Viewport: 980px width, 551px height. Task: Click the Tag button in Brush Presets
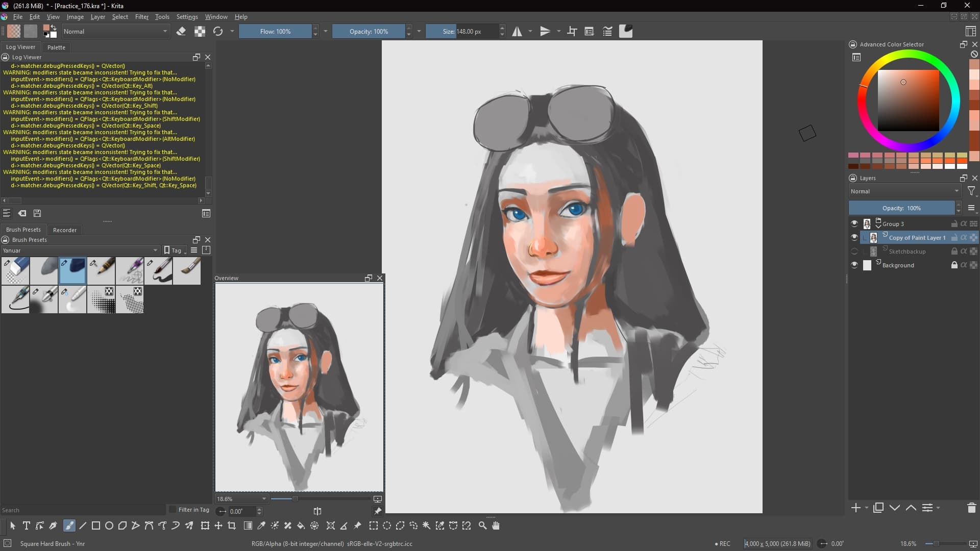174,251
